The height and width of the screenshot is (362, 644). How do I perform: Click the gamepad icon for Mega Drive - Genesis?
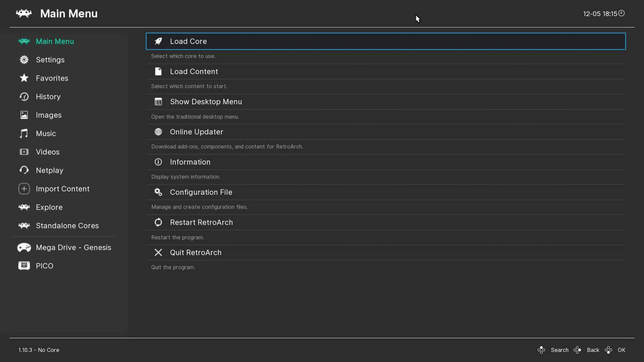(24, 247)
